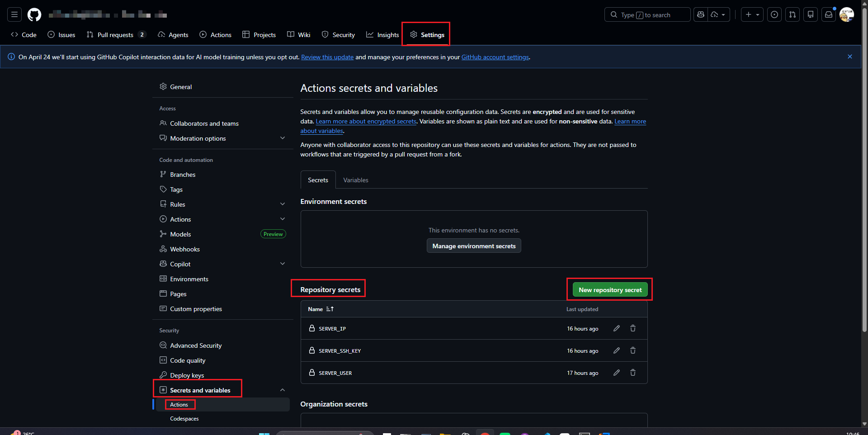
Task: Follow the Review this update link
Action: click(327, 57)
